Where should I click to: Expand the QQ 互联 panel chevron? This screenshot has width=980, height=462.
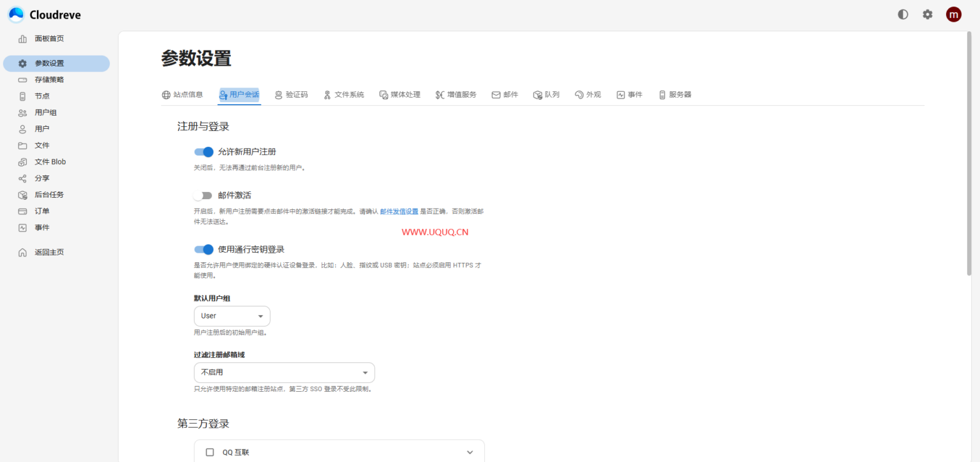point(470,452)
